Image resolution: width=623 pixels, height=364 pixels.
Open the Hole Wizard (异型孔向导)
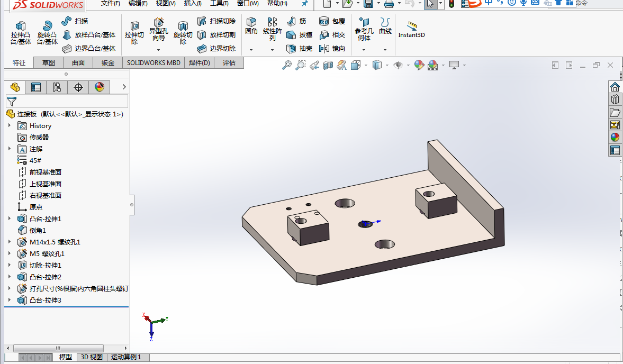(159, 30)
